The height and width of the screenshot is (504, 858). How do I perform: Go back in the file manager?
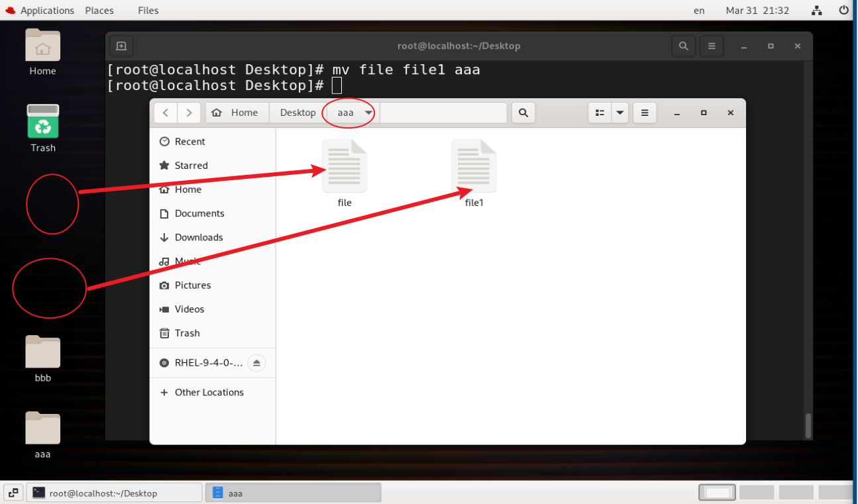(x=166, y=113)
